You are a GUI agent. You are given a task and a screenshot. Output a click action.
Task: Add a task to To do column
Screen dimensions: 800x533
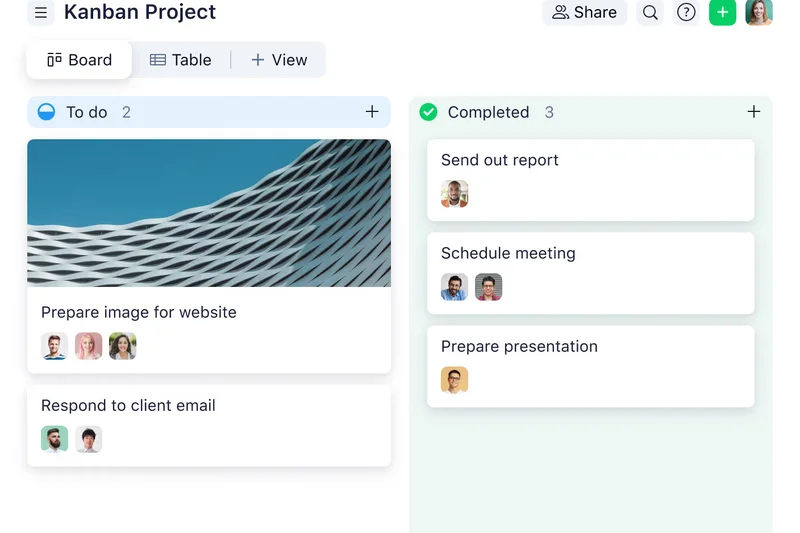click(x=372, y=112)
